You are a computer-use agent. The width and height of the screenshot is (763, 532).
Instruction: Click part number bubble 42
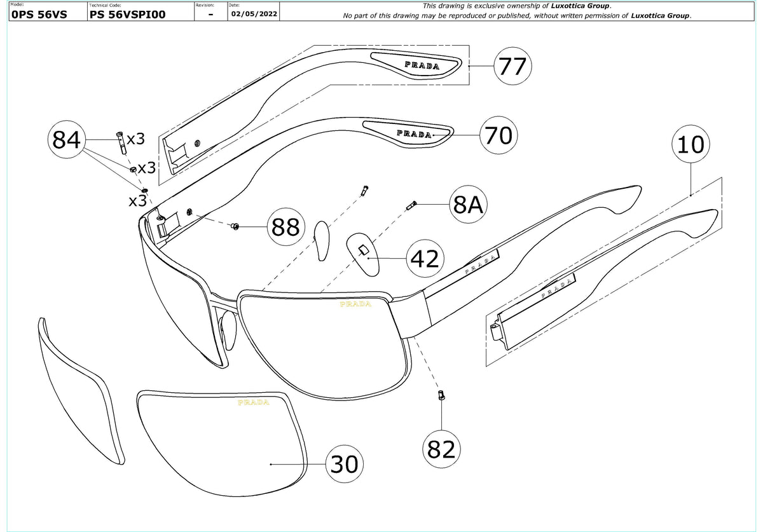[x=425, y=259]
